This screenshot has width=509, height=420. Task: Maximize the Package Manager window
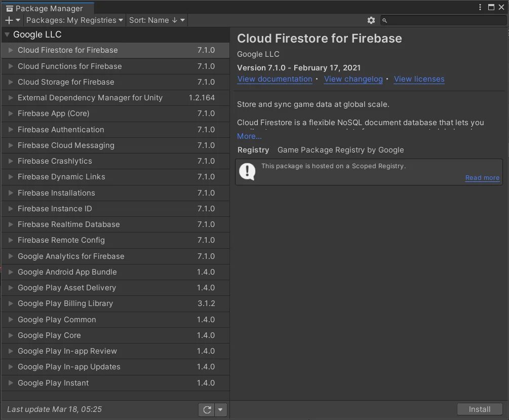[x=491, y=7]
